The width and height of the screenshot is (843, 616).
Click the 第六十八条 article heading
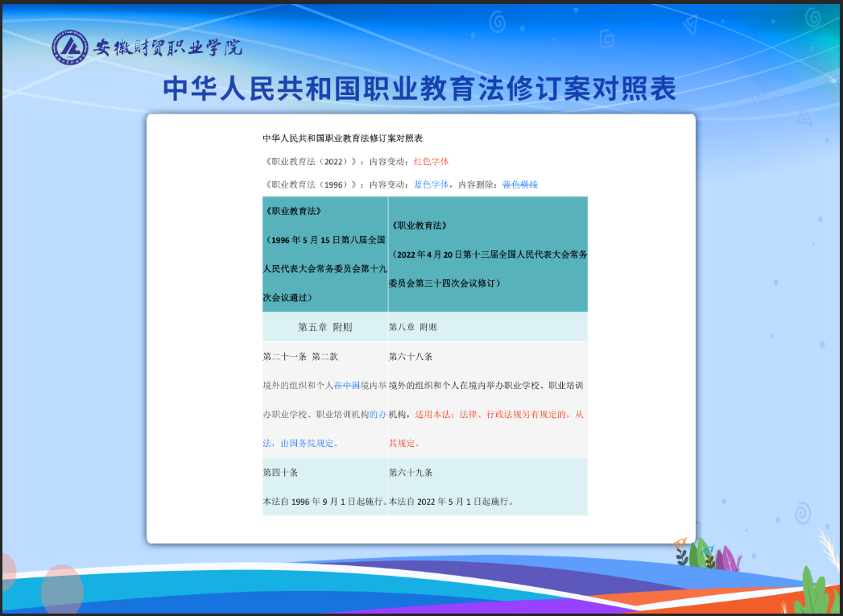411,356
